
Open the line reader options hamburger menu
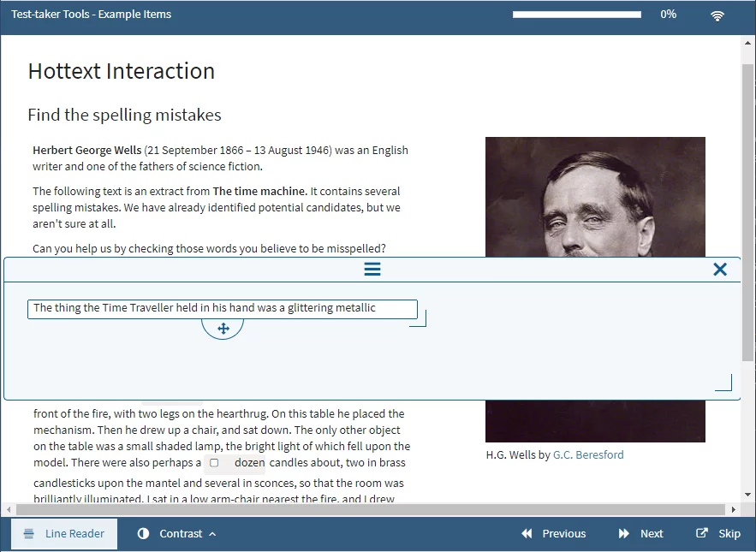(x=372, y=269)
